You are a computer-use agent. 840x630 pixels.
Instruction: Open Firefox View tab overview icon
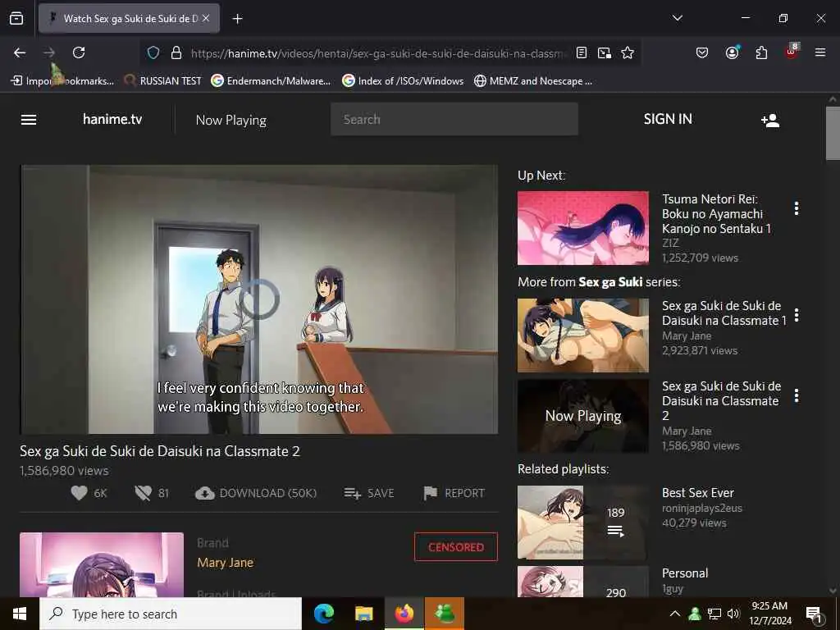coord(16,18)
